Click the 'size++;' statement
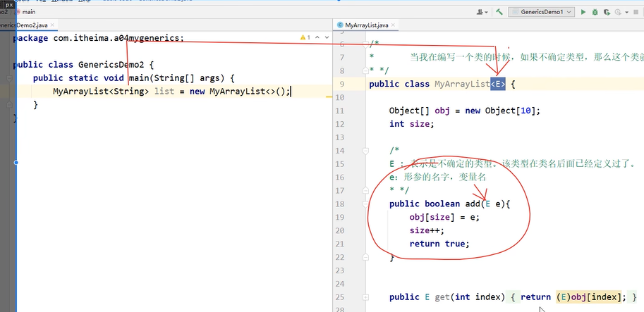 coord(427,230)
